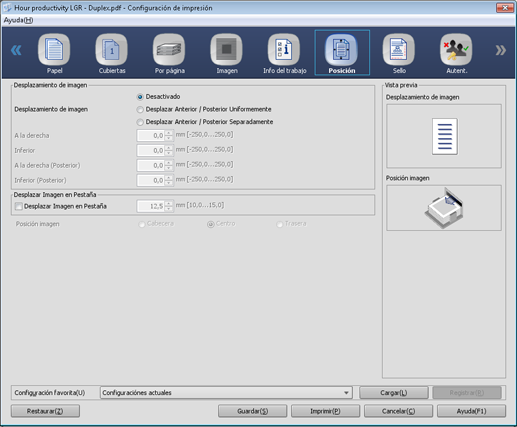
Task: Select the Por página icon
Action: point(169,50)
